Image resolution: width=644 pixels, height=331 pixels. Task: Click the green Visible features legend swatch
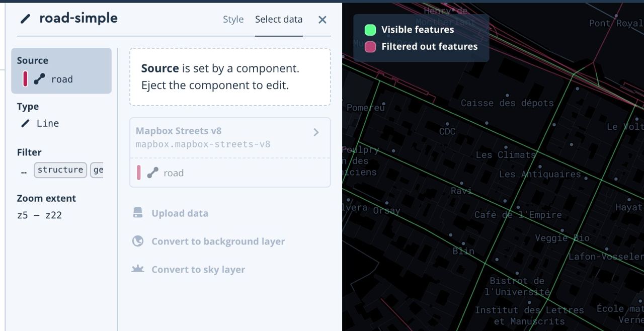click(x=370, y=30)
